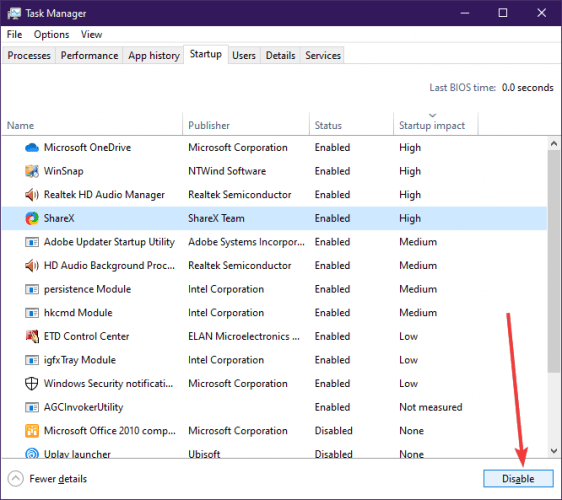Select Microsoft Office 2010 comp... name

pyautogui.click(x=110, y=430)
